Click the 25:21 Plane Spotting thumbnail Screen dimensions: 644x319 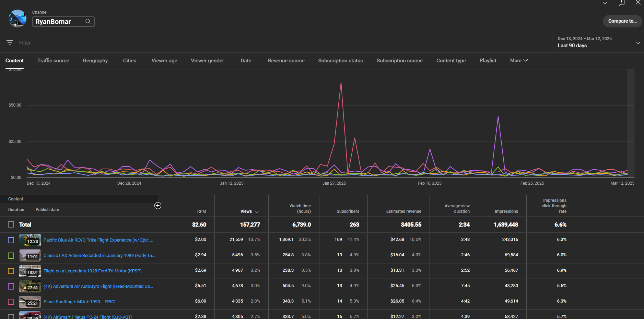click(x=30, y=302)
